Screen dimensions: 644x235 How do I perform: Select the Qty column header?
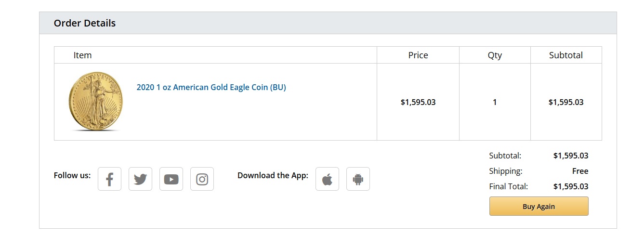[x=495, y=55]
